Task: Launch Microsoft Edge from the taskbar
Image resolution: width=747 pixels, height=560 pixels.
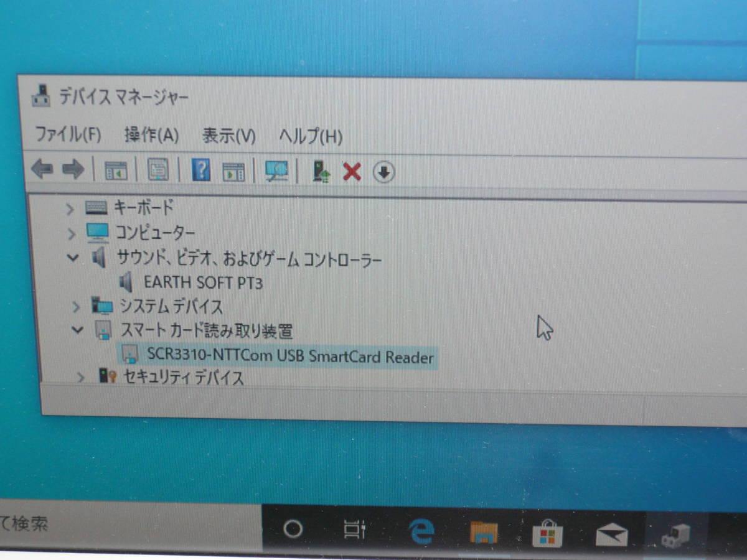Action: coord(421,531)
